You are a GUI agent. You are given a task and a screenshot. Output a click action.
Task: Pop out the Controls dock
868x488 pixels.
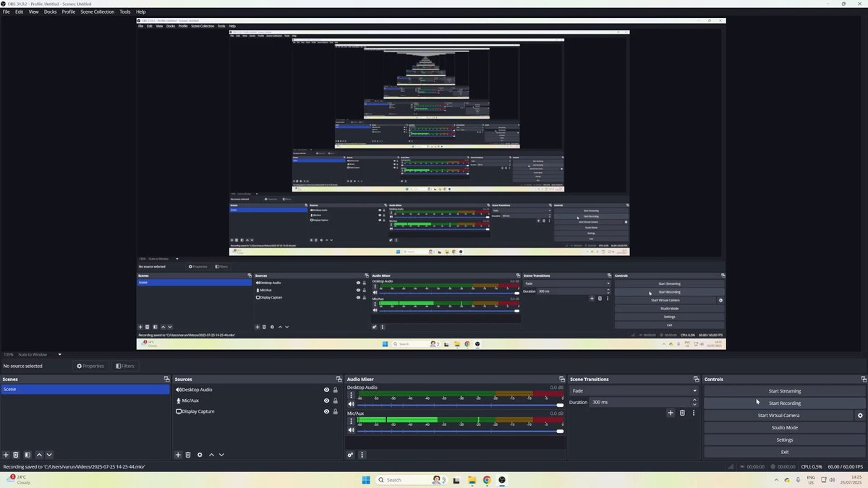tap(864, 379)
